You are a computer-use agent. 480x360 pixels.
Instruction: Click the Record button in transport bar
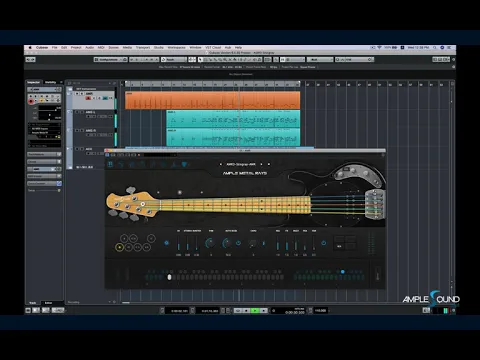tap(263, 310)
